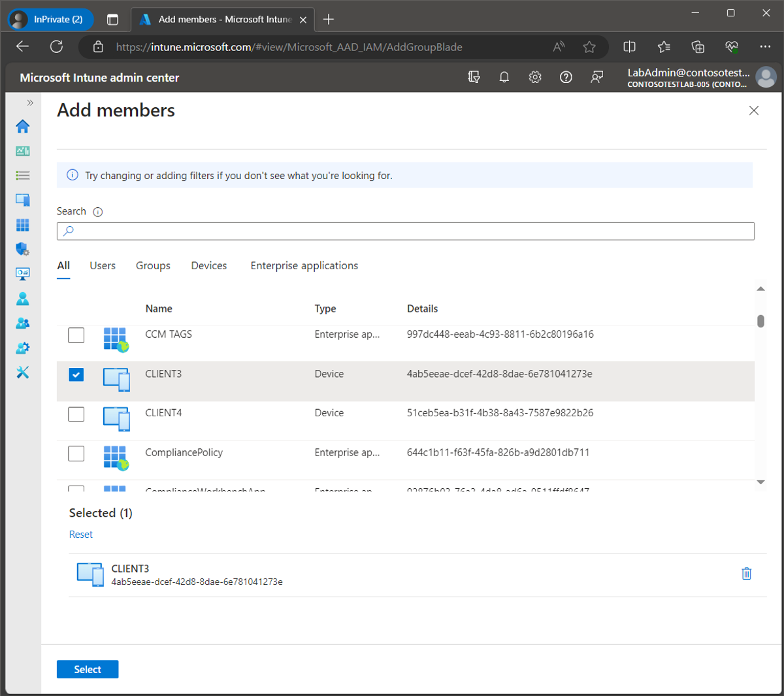
Task: Open Users icon in sidebar
Action: (23, 299)
